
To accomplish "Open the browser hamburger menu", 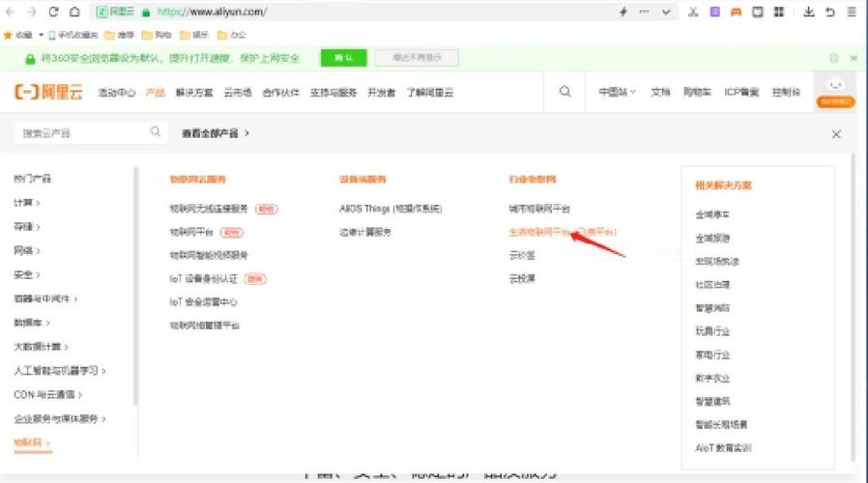I will [852, 12].
